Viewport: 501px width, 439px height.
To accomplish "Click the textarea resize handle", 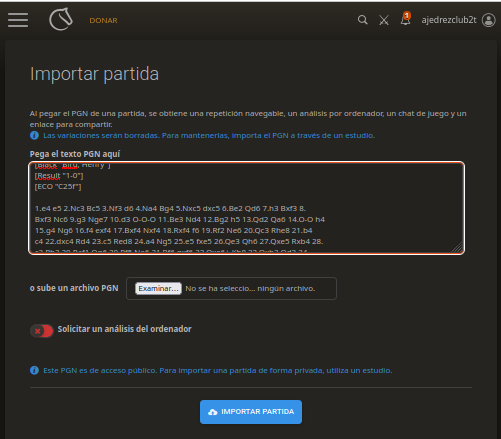I will click(458, 247).
